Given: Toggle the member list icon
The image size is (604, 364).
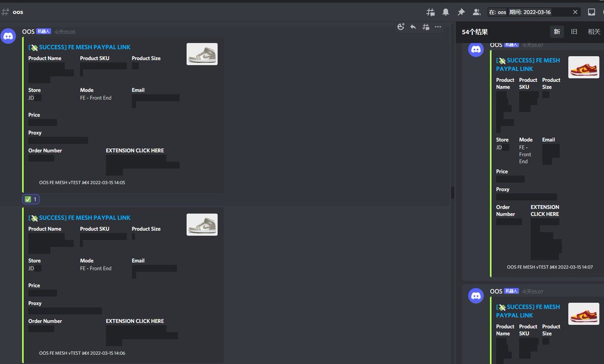Looking at the screenshot, I should [x=476, y=12].
